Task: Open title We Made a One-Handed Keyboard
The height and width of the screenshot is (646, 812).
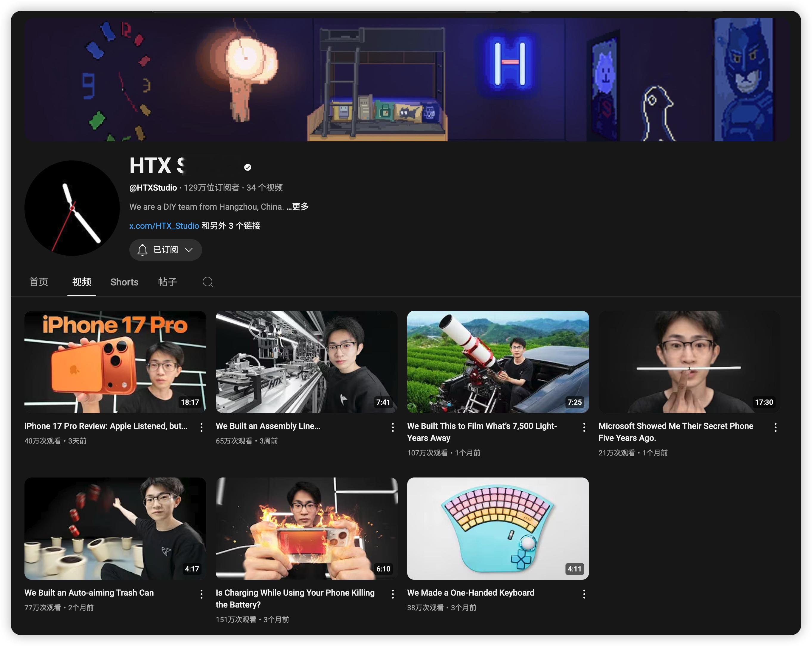Action: pos(471,593)
